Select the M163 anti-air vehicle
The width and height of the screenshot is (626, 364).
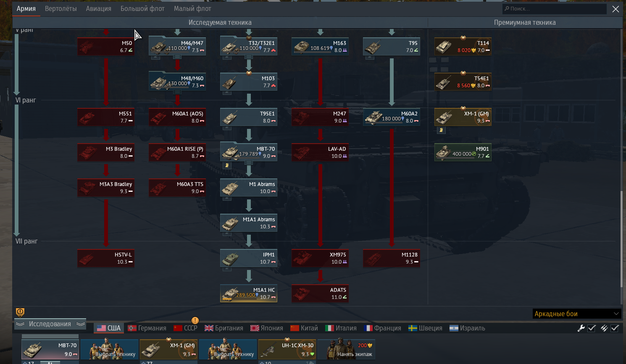320,46
